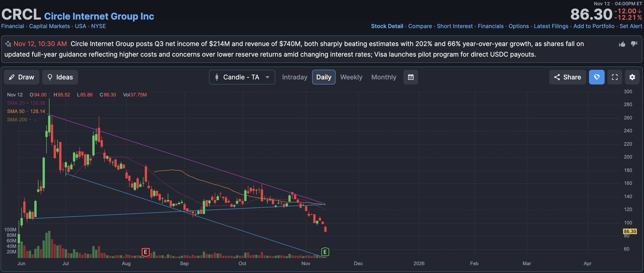The height and width of the screenshot is (273, 644).
Task: Share the chart
Action: point(567,77)
